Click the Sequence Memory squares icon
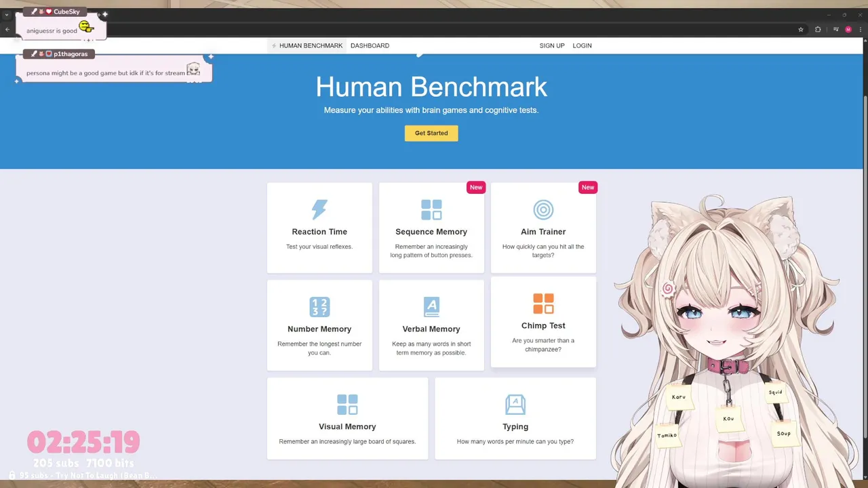 point(431,209)
